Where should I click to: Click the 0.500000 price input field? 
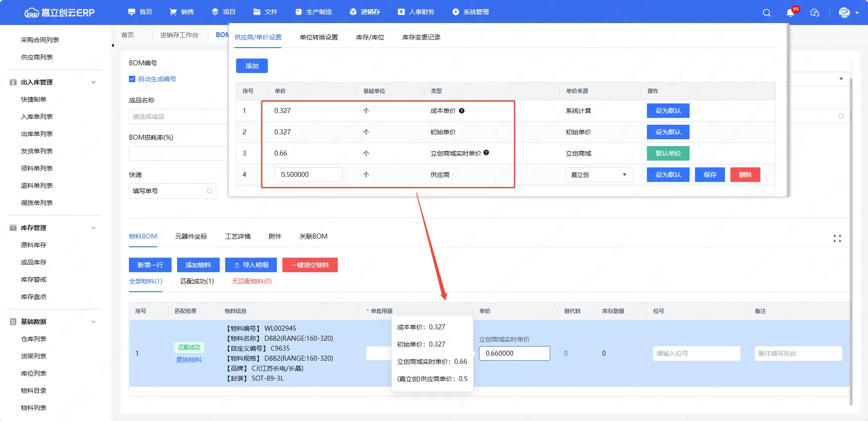(308, 175)
